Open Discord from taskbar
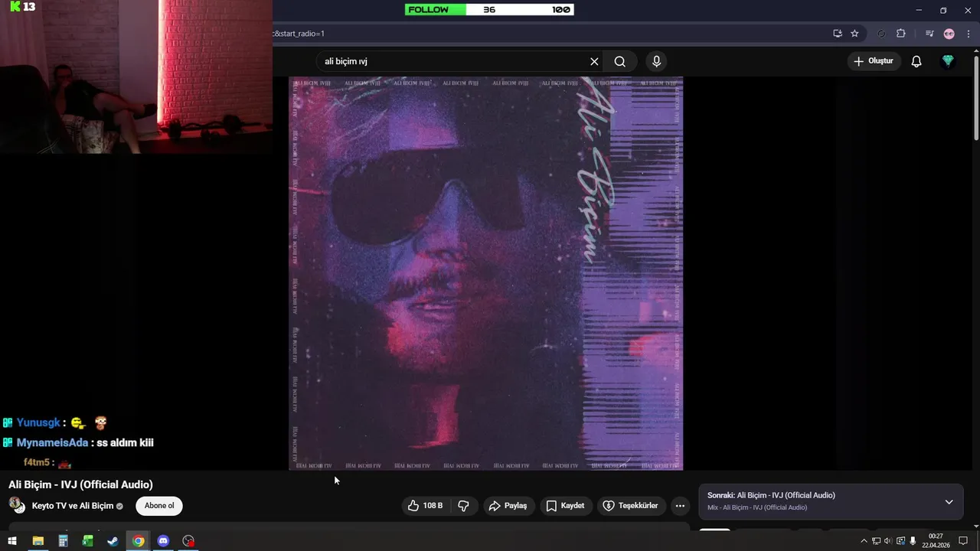 (163, 541)
